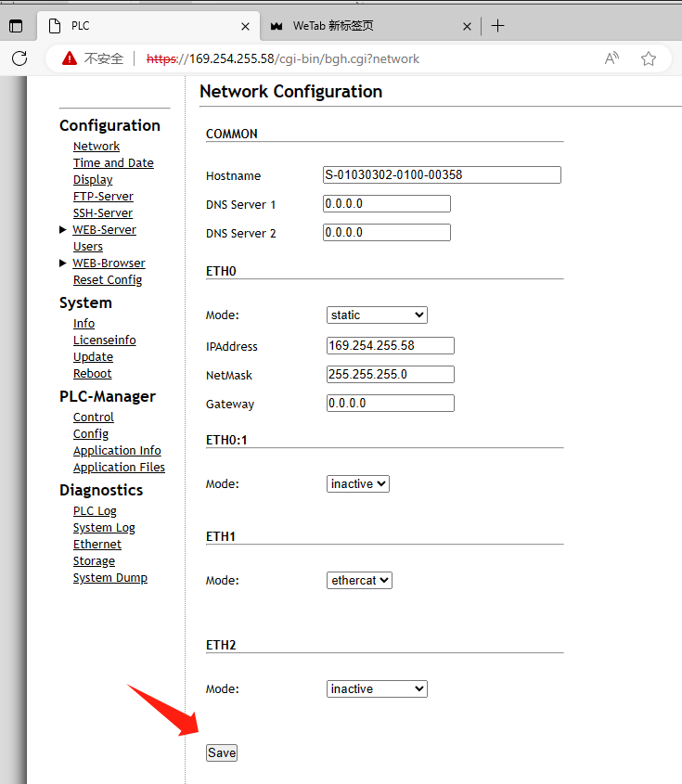
Task: Click the NetMask field
Action: tap(391, 375)
